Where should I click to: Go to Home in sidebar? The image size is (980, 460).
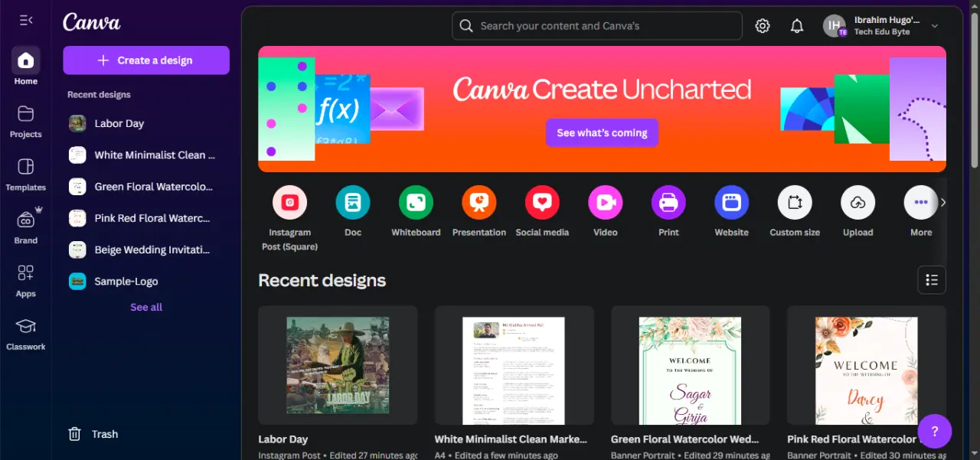26,67
